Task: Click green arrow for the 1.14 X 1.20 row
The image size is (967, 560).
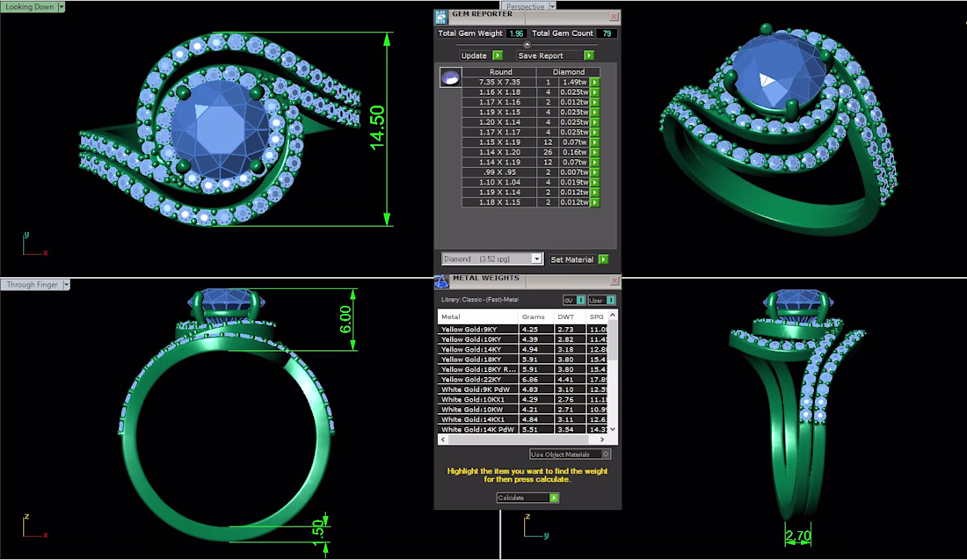Action: pos(594,152)
